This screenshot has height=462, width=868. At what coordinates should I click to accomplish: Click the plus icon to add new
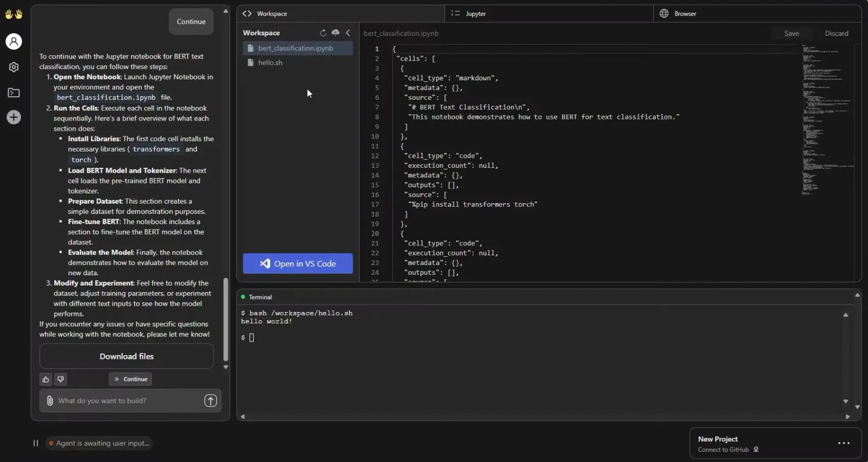[14, 117]
